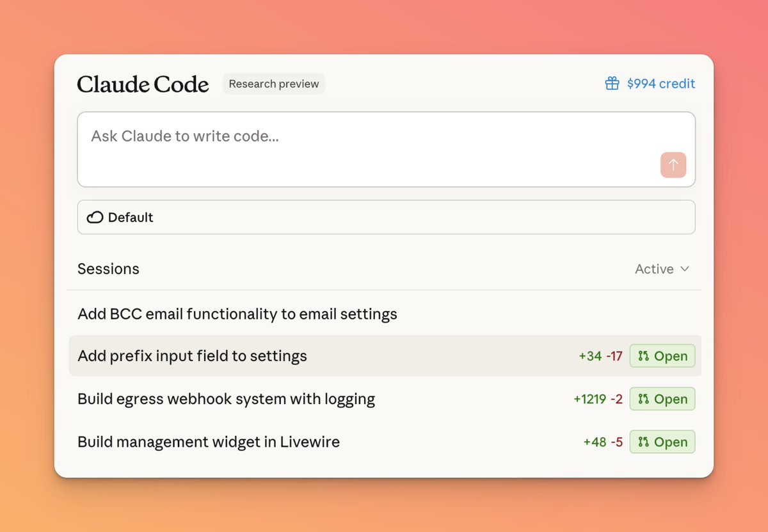Open the Add BCC email functionality session
The image size is (768, 532).
(384, 314)
